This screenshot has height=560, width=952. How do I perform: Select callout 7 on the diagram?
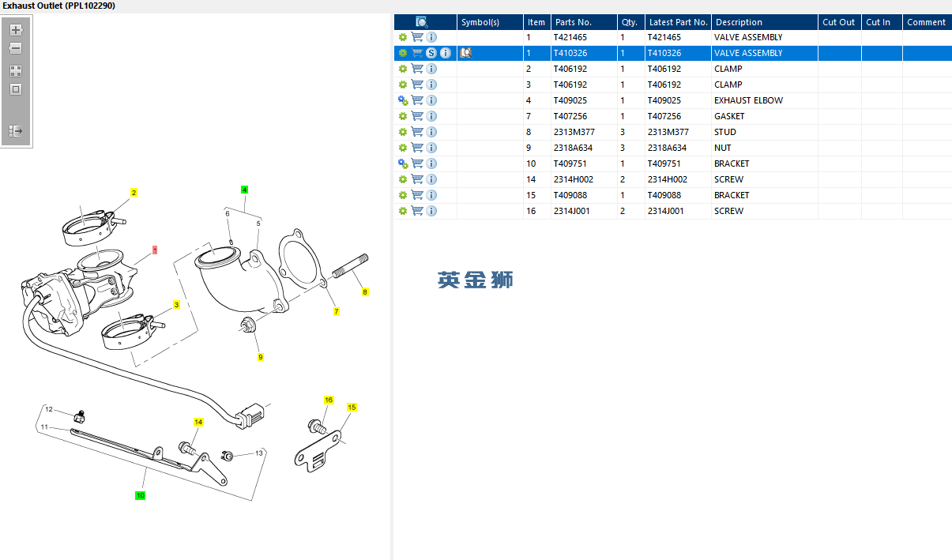[x=336, y=311]
